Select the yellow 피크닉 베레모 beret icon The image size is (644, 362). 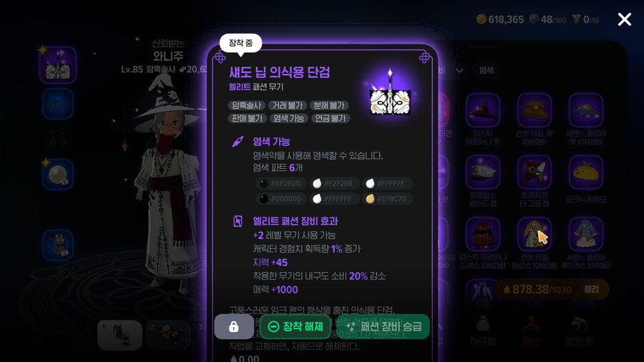click(585, 172)
